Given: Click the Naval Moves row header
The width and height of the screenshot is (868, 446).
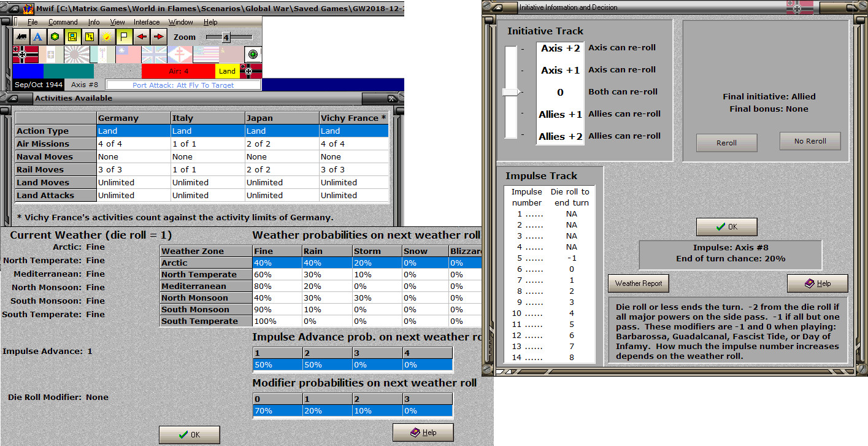Looking at the screenshot, I should point(56,156).
